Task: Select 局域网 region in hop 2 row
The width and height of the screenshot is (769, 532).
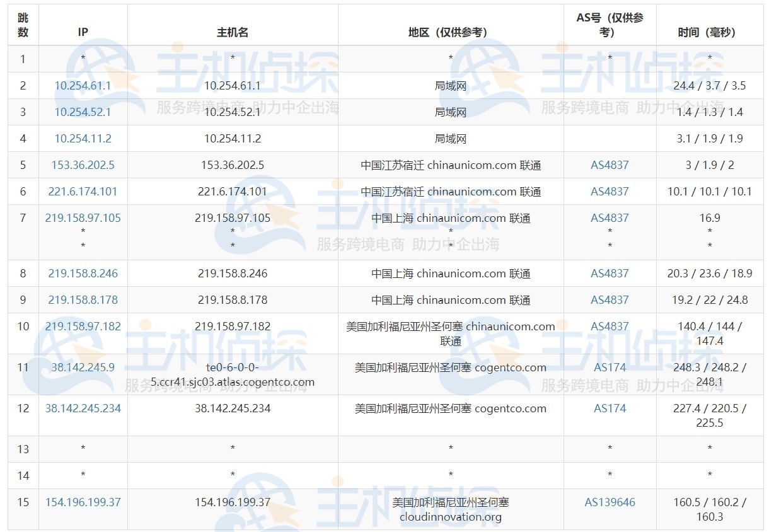Action: click(451, 86)
